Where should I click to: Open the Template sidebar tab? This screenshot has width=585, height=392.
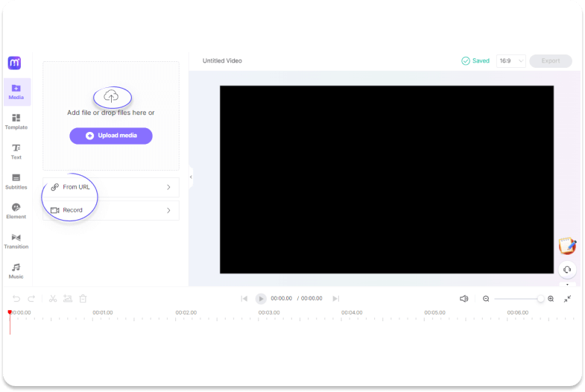[x=16, y=122]
